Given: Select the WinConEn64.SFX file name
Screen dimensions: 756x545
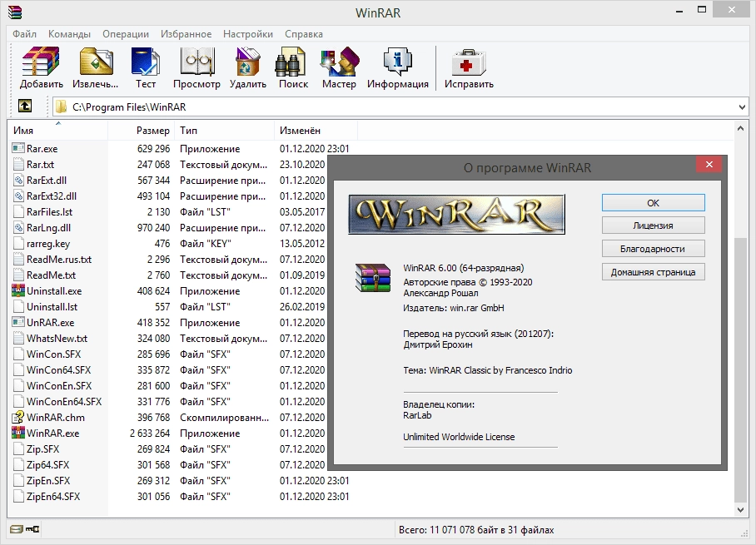Looking at the screenshot, I should tap(64, 401).
